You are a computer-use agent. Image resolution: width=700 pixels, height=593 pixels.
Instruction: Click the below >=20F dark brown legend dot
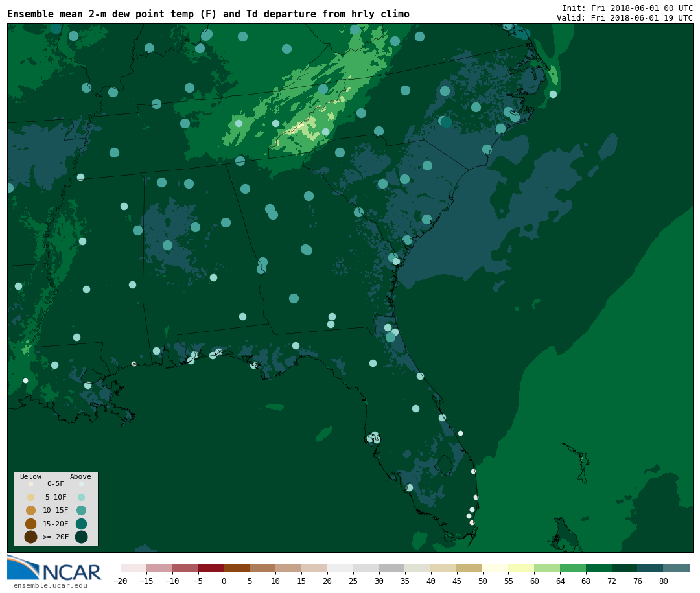coord(31,537)
